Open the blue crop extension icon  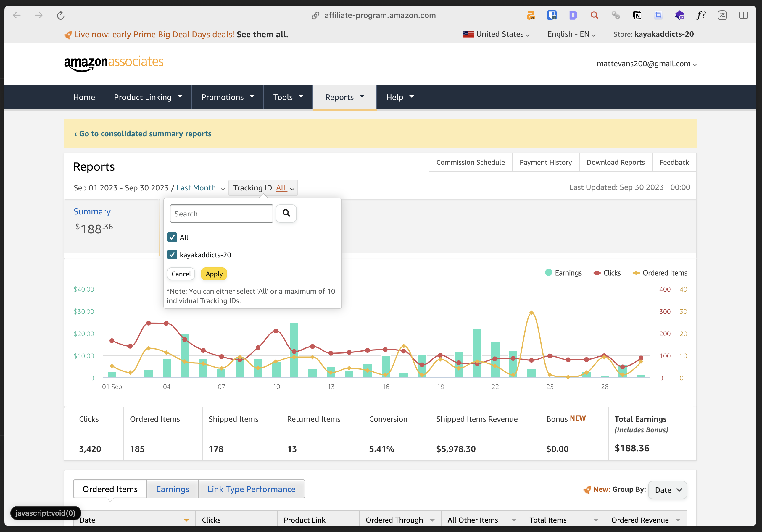[x=658, y=15]
